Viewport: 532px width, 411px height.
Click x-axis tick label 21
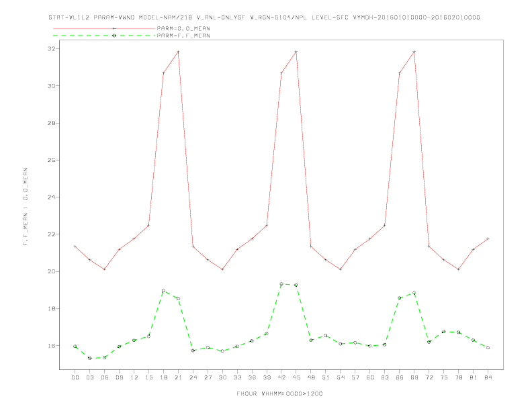tap(178, 377)
